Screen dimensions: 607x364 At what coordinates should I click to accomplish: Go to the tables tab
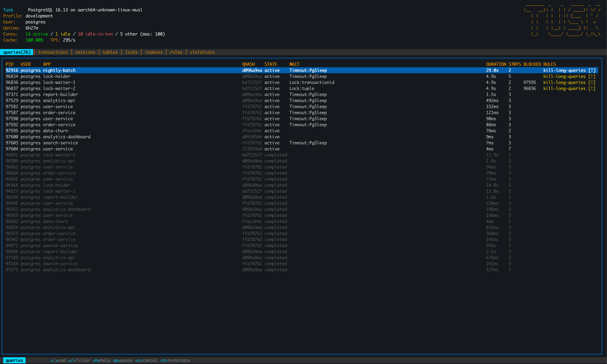110,52
